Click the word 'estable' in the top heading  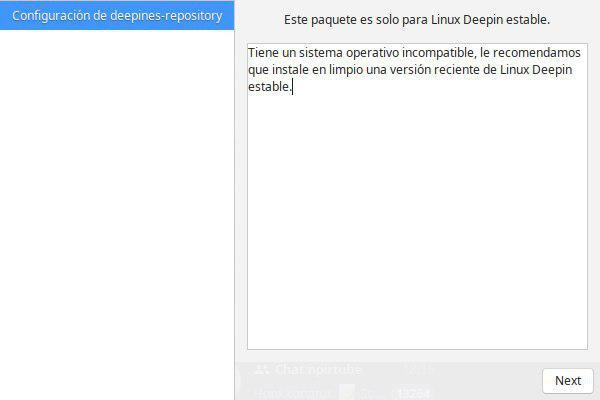pos(530,19)
